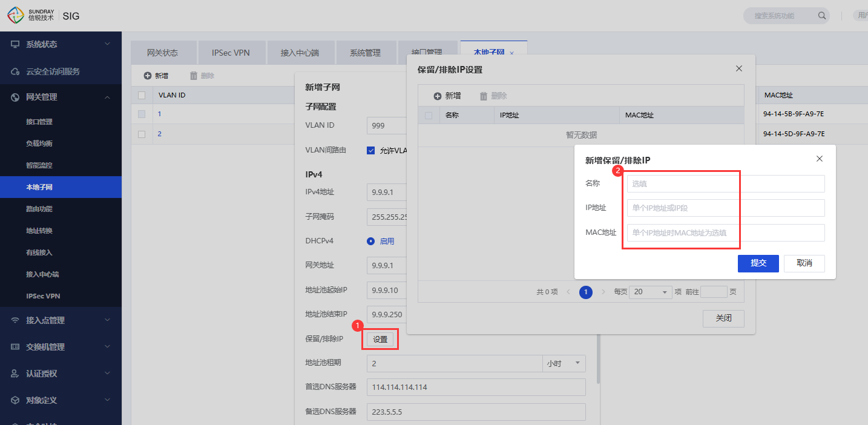Viewport: 868px width, 425px height.
Task: Check the row checkbox for VLAN 1
Action: (x=142, y=114)
